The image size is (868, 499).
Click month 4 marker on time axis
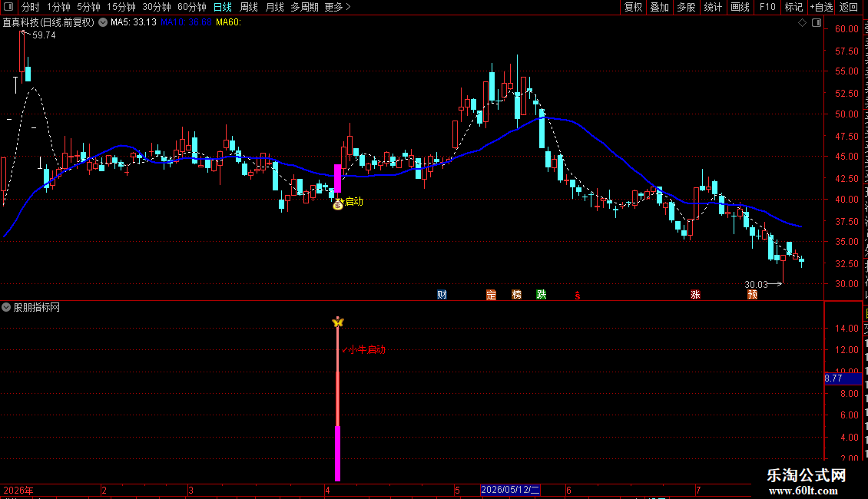click(328, 490)
